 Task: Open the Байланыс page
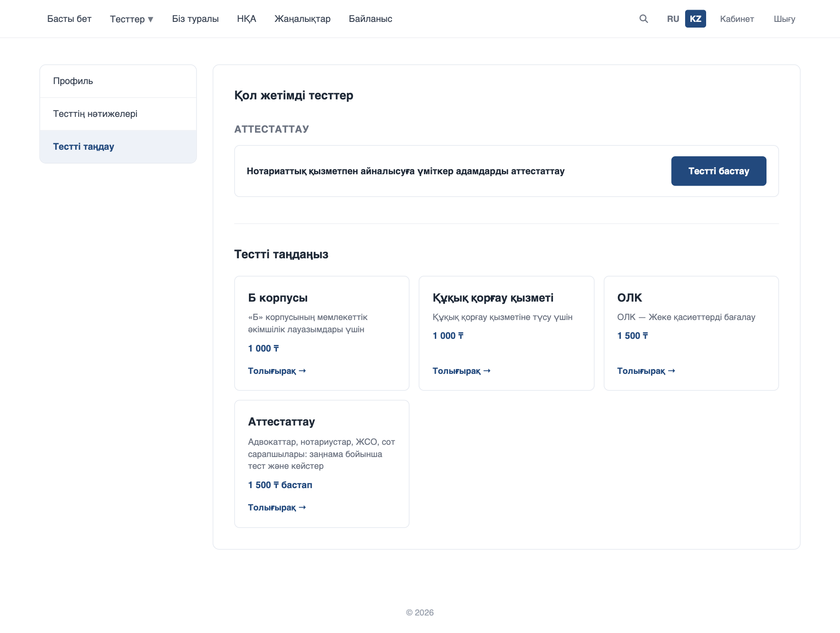pos(370,19)
